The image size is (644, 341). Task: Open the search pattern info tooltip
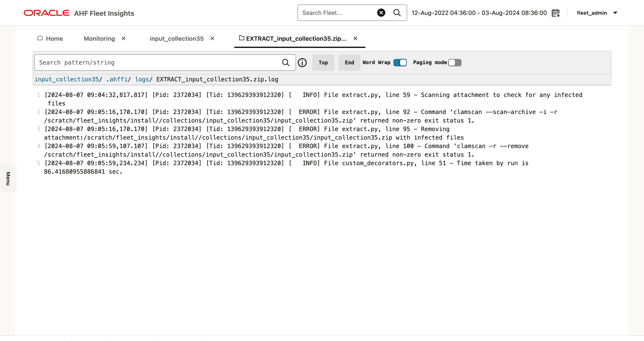point(302,62)
